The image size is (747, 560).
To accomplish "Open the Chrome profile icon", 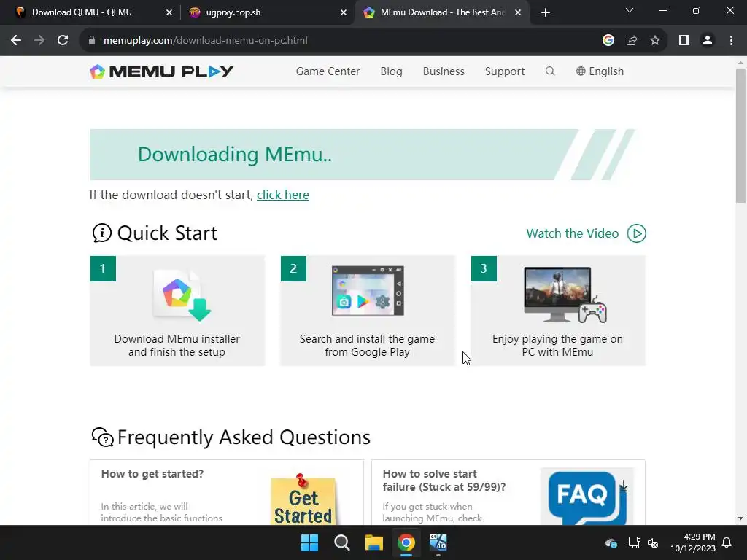I will [708, 41].
